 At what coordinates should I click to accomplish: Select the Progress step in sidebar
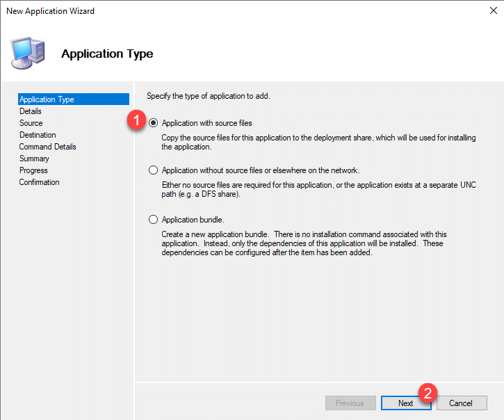pyautogui.click(x=33, y=170)
